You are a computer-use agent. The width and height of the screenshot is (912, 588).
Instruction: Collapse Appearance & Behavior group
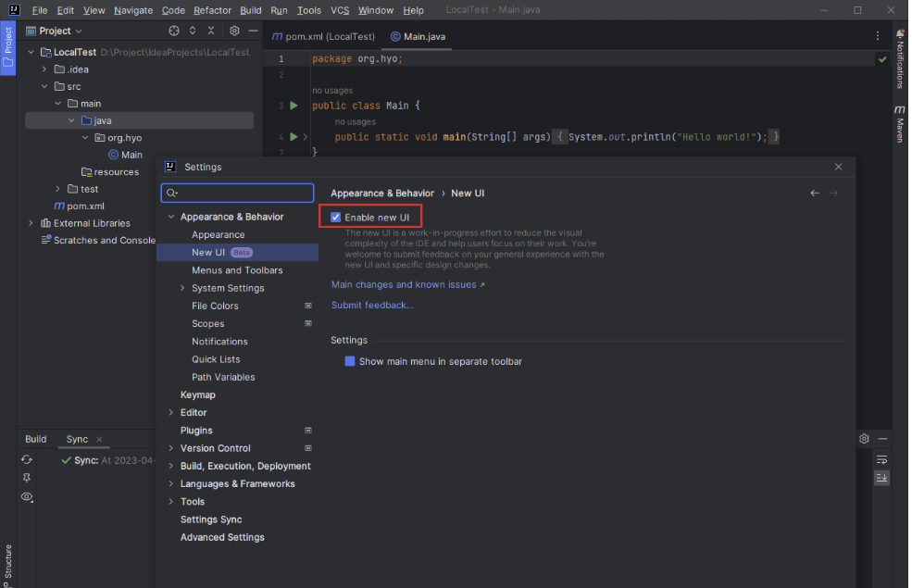[x=171, y=217]
